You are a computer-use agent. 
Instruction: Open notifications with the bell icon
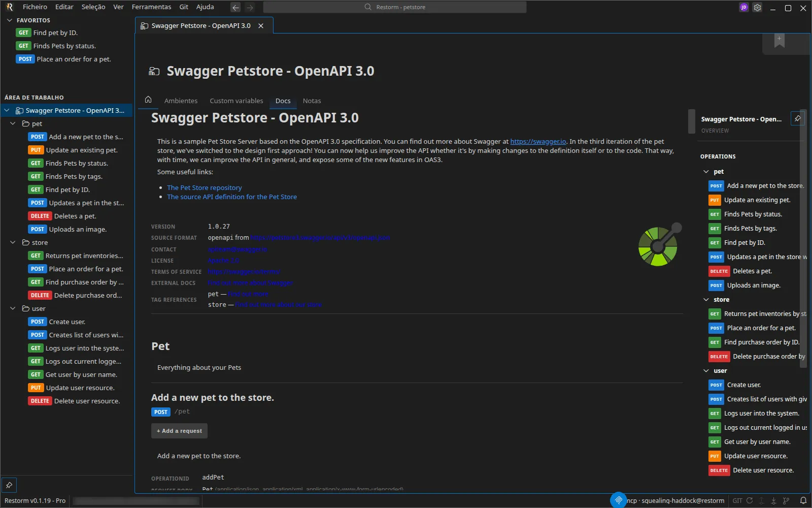click(803, 500)
